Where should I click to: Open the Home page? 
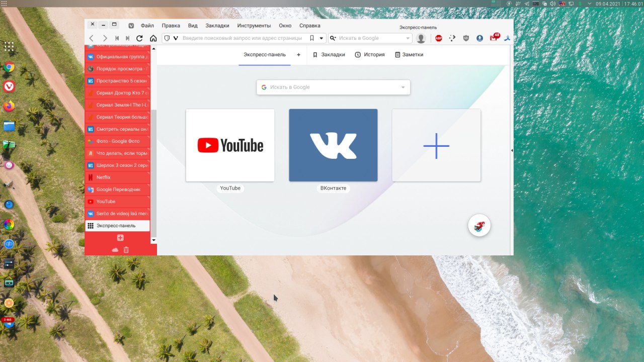[153, 38]
